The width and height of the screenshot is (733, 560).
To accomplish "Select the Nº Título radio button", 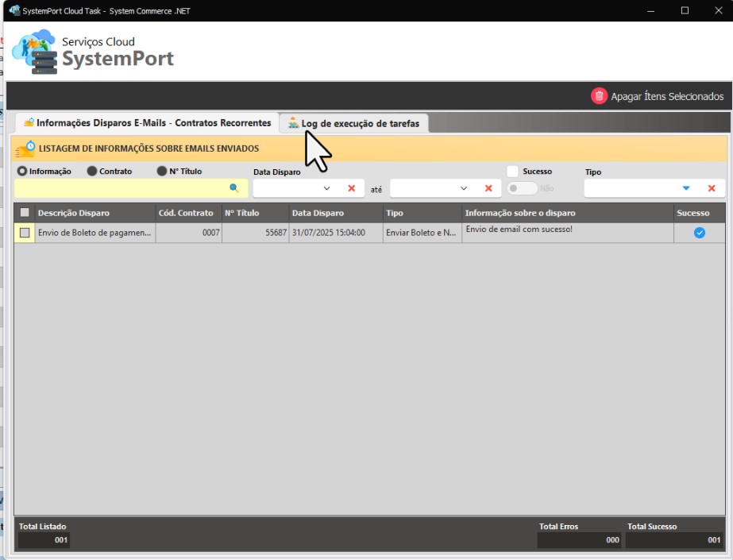I will point(162,172).
